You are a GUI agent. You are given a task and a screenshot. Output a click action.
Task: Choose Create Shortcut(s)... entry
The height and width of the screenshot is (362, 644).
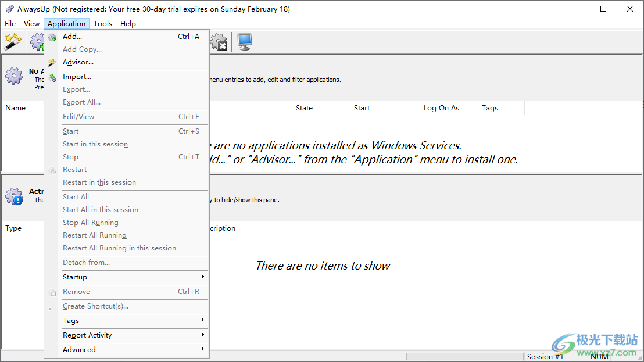127,306
